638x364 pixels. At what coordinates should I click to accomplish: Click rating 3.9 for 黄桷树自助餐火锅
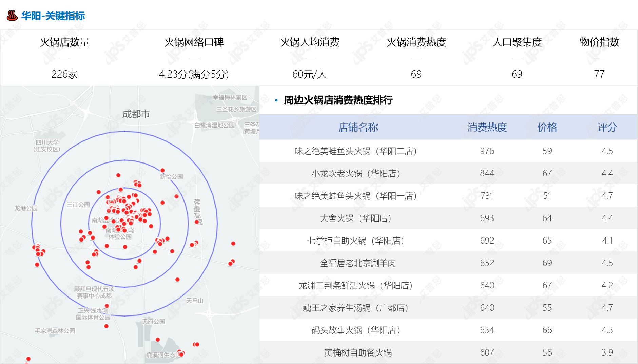click(607, 352)
